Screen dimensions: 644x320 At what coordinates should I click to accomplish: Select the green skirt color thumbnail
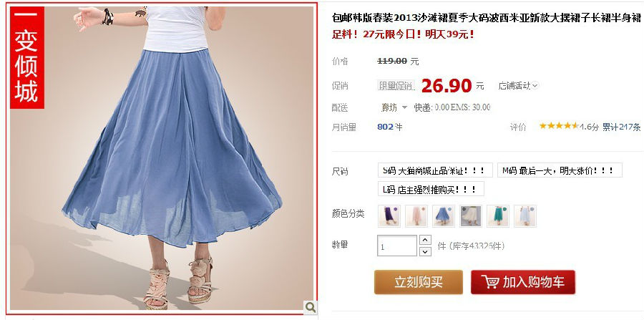click(x=498, y=216)
